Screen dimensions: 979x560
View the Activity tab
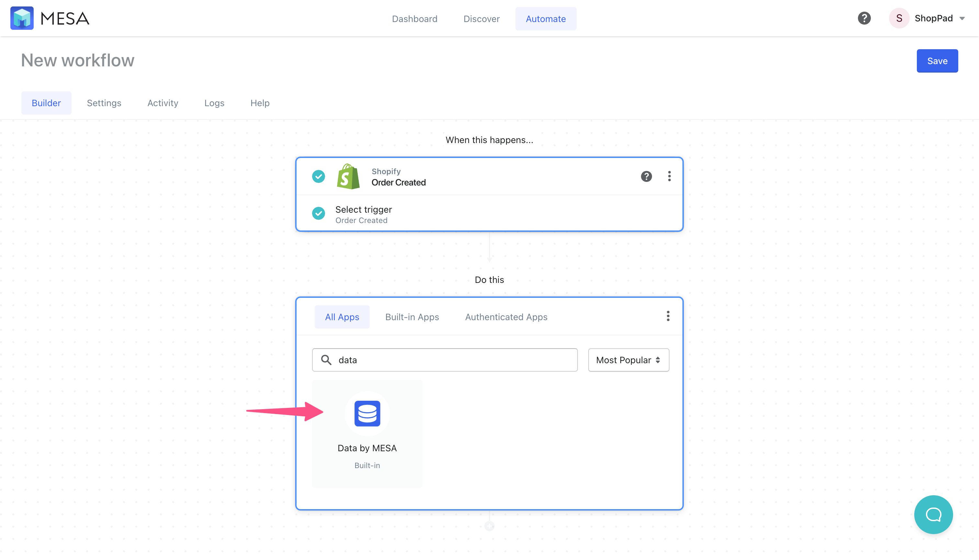click(x=163, y=103)
